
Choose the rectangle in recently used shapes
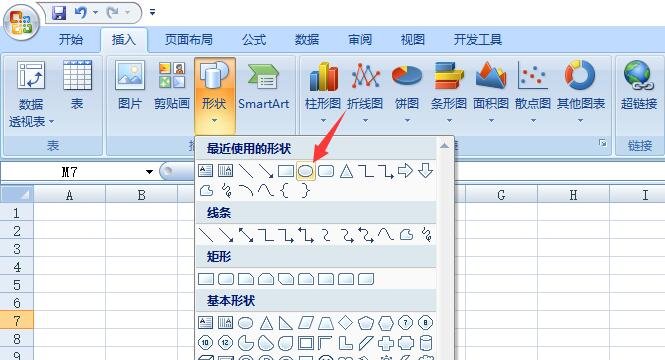click(x=285, y=171)
